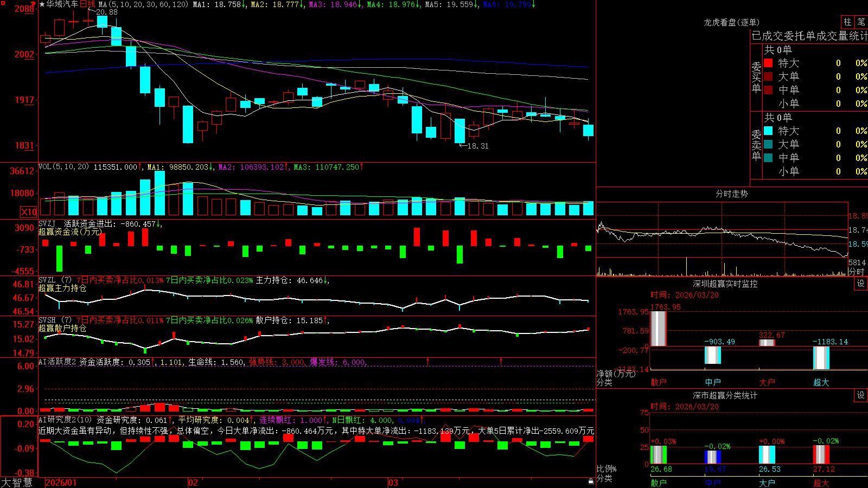Image resolution: width=868 pixels, height=488 pixels.
Task: Click the 大智慧 logo at bottom left
Action: [17, 483]
